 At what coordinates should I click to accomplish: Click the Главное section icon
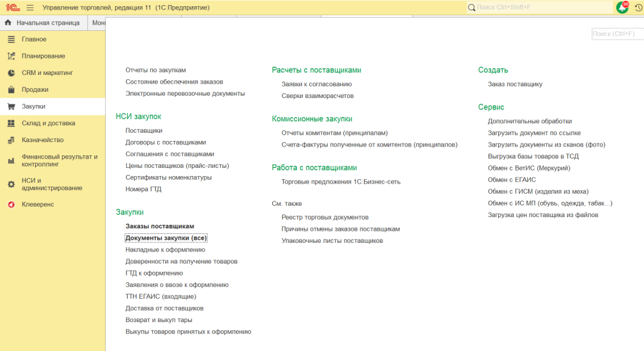pos(11,39)
